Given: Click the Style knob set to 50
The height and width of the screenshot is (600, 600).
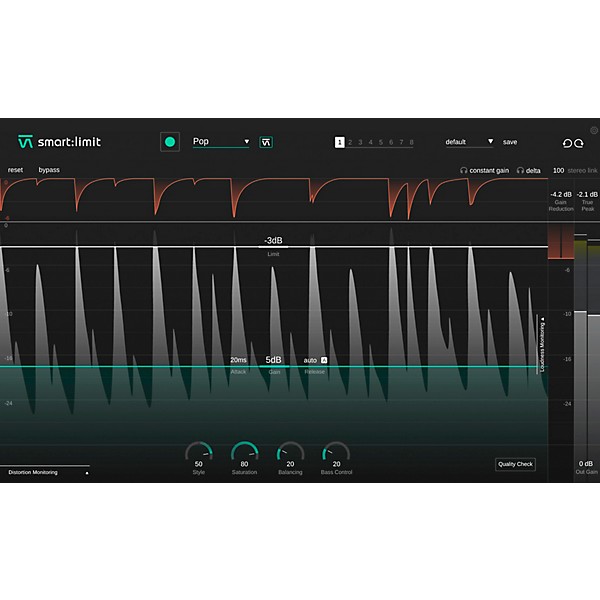Looking at the screenshot, I should (199, 453).
